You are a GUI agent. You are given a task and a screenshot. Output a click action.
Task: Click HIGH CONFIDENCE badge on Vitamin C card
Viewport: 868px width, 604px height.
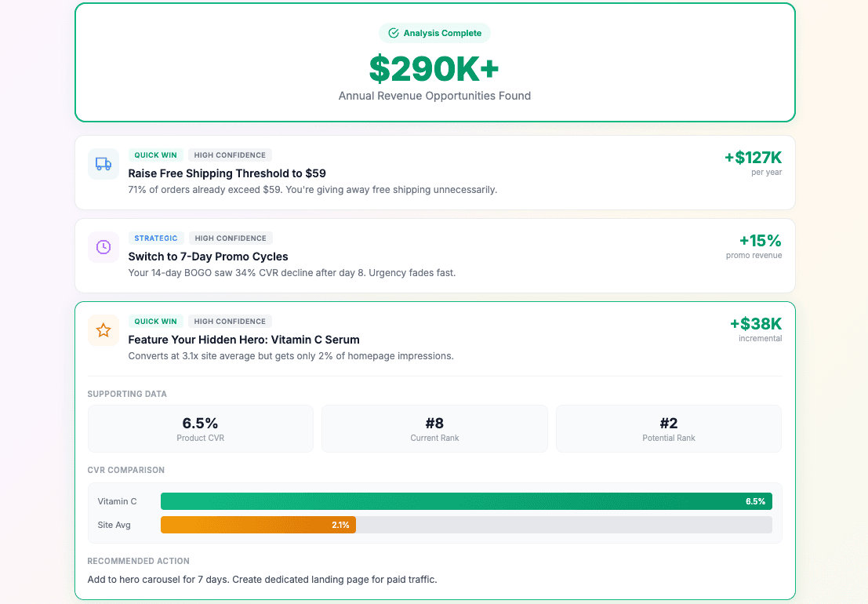click(x=230, y=321)
